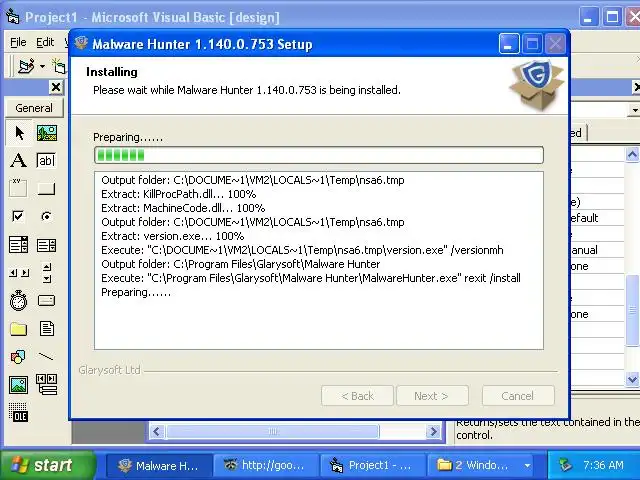Select the ListBox tool in toolbox

click(47, 245)
